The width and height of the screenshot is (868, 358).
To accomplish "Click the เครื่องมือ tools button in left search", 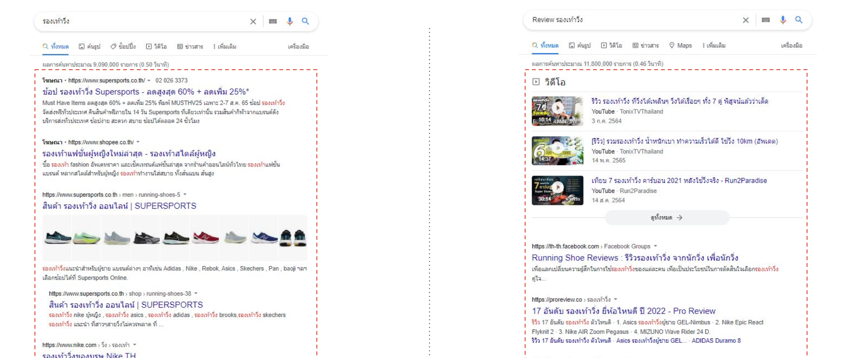I will coord(298,47).
